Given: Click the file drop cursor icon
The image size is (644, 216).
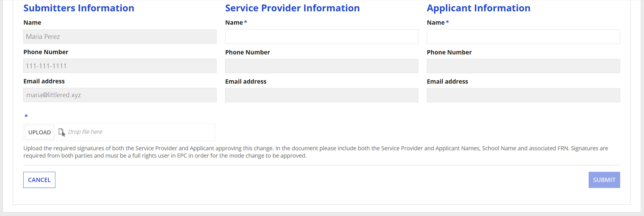Looking at the screenshot, I should [x=62, y=132].
